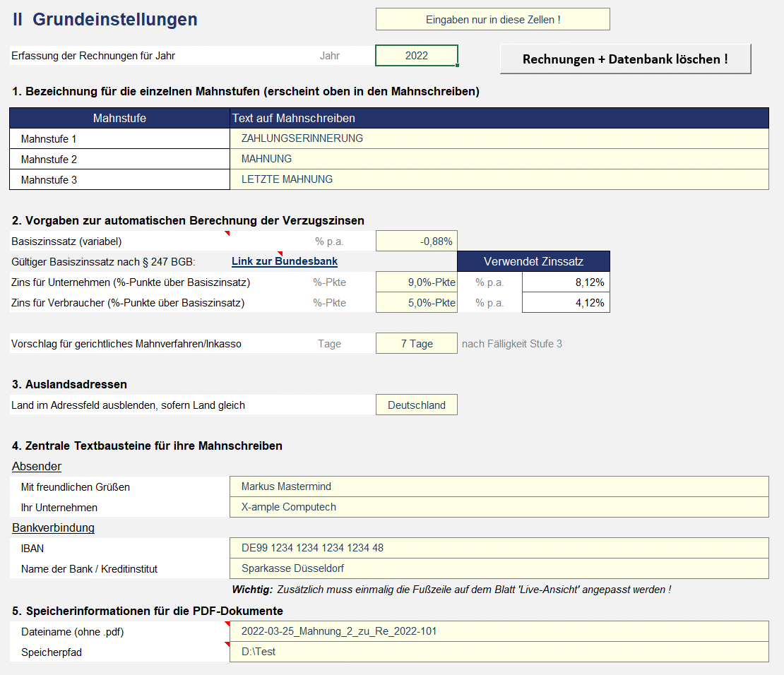Click the Vorschlag für gerichtliches Mahnverfahren/Inkasso label
The height and width of the screenshot is (675, 784).
click(126, 343)
